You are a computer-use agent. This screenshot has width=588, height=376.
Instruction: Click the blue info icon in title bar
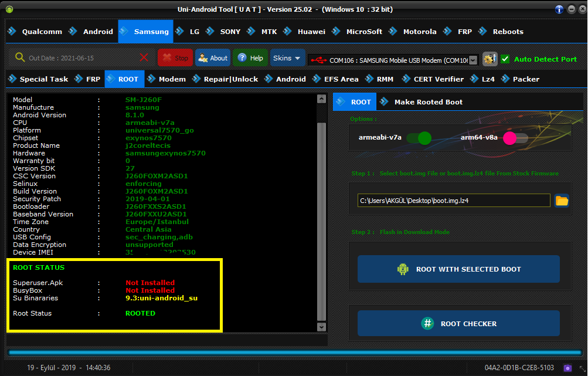(x=559, y=9)
